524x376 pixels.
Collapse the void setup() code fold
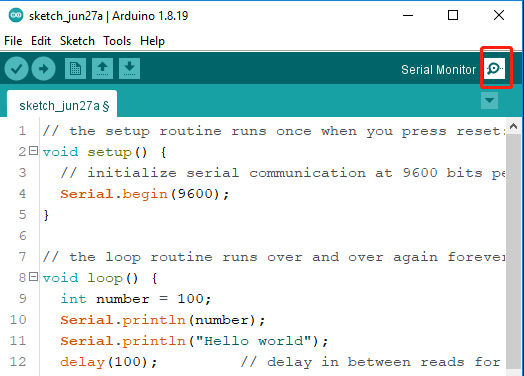pos(33,151)
